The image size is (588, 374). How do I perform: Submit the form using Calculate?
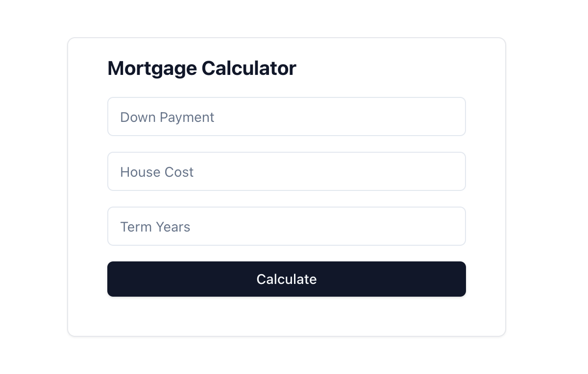pyautogui.click(x=287, y=279)
